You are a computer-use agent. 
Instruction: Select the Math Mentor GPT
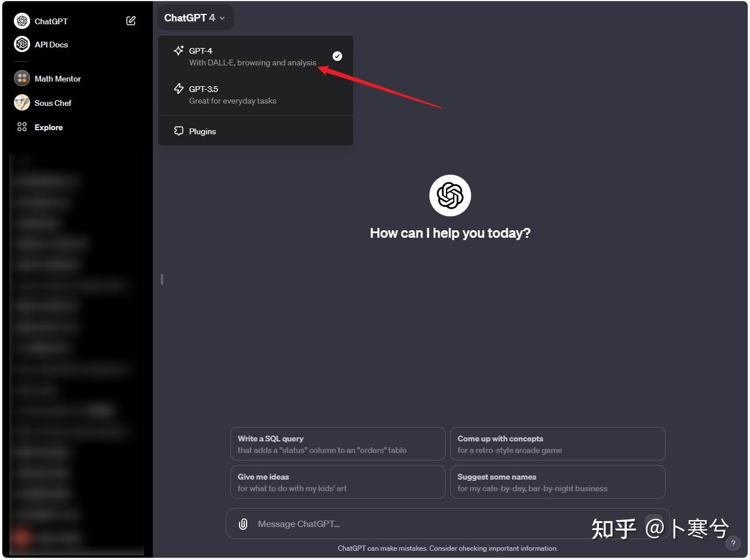click(x=57, y=78)
